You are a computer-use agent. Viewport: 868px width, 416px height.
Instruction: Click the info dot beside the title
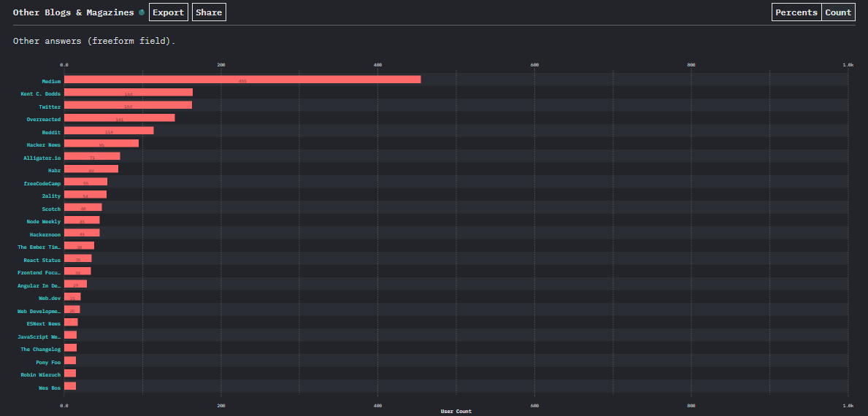pyautogui.click(x=142, y=12)
